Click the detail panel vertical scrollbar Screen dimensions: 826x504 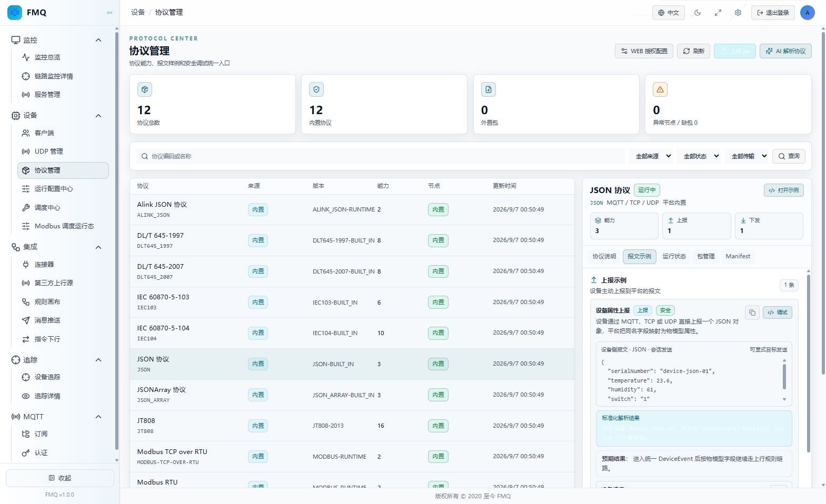[809, 363]
